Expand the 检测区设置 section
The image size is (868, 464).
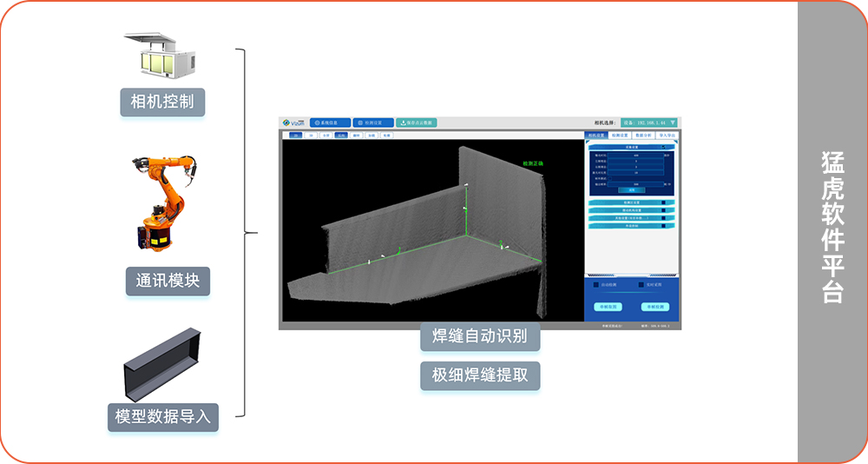click(632, 203)
